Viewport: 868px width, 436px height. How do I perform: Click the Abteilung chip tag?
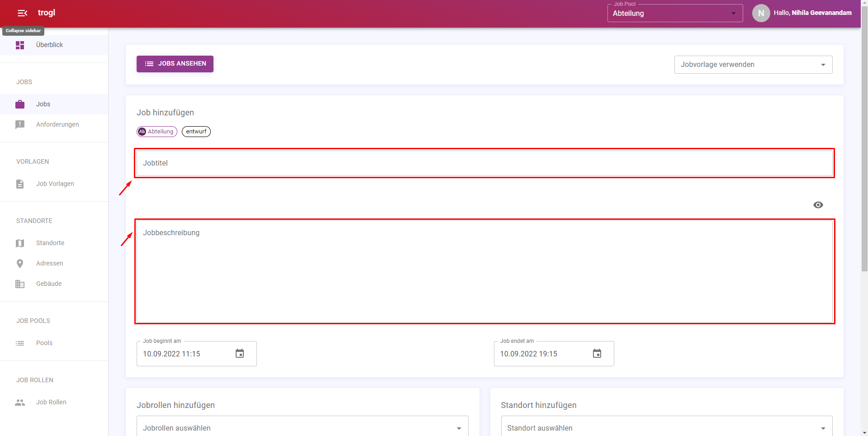click(x=157, y=132)
